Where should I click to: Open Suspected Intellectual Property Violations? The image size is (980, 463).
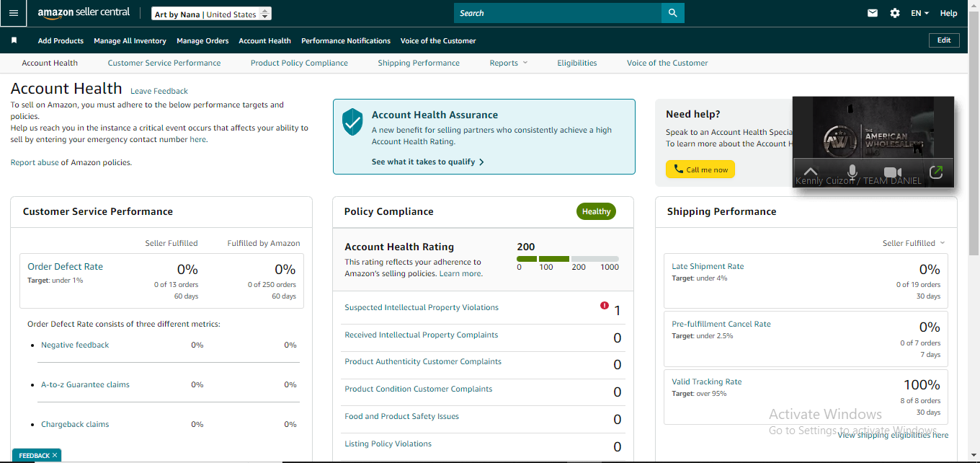click(x=422, y=307)
